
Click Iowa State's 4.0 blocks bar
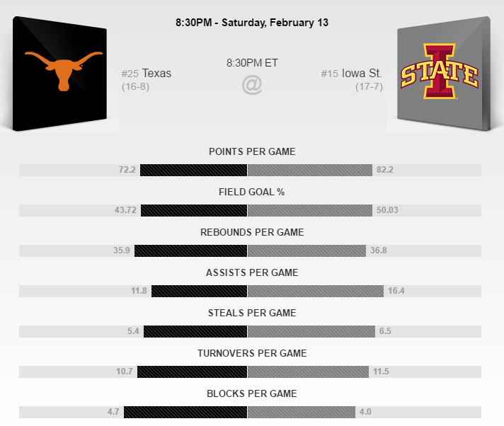[302, 412]
